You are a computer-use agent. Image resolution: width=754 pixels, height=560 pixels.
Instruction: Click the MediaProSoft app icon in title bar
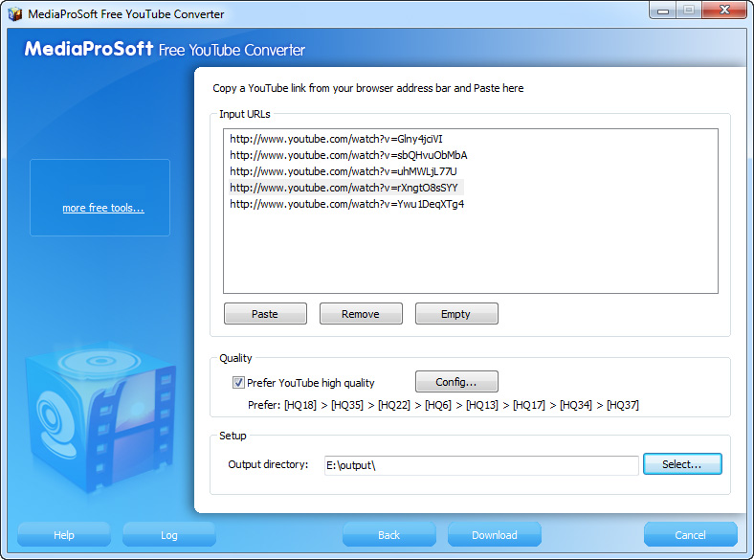point(15,14)
